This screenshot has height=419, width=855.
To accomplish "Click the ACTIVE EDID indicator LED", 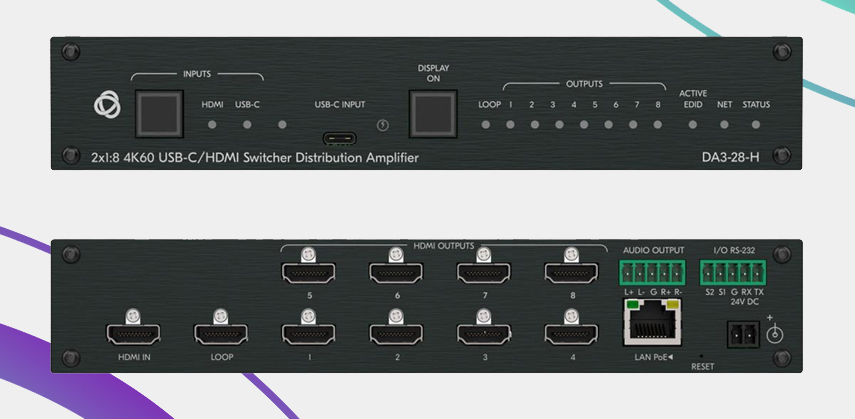I will pos(693,124).
